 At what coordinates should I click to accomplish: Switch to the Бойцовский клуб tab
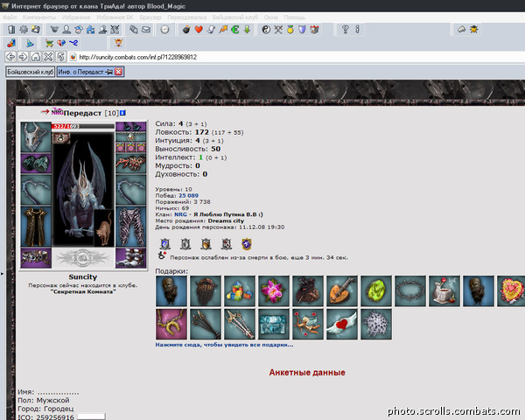(x=30, y=72)
